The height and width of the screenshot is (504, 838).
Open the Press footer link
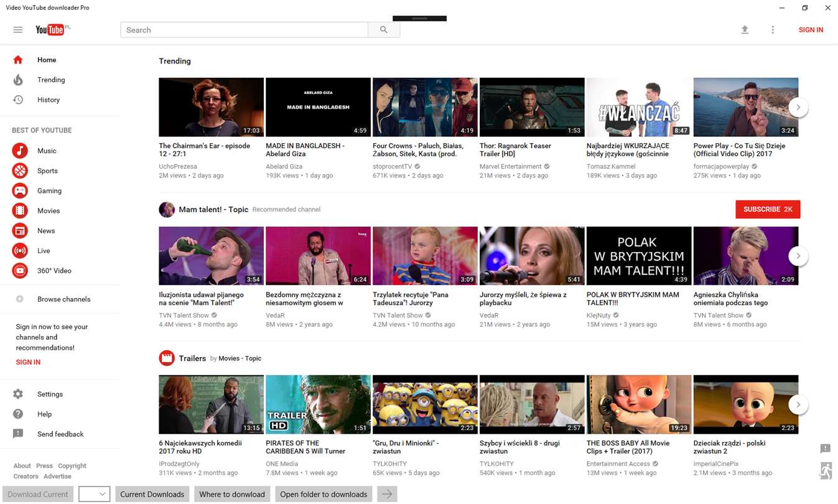click(44, 465)
